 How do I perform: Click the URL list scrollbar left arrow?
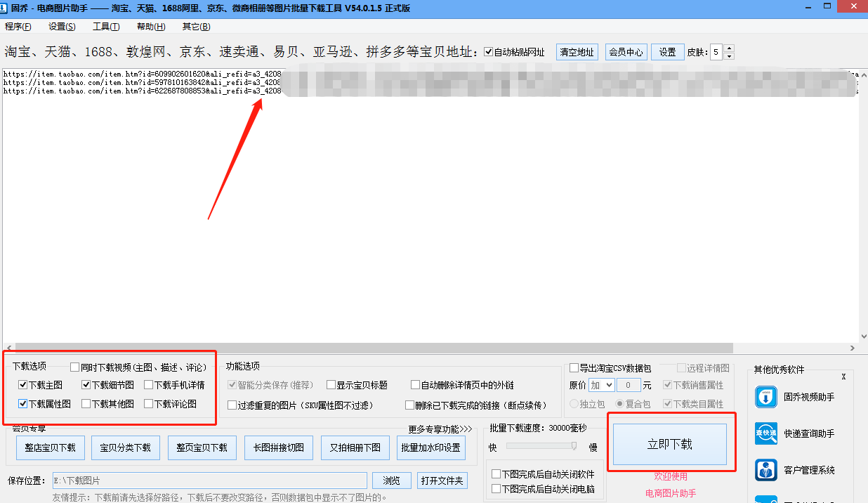pos(8,348)
